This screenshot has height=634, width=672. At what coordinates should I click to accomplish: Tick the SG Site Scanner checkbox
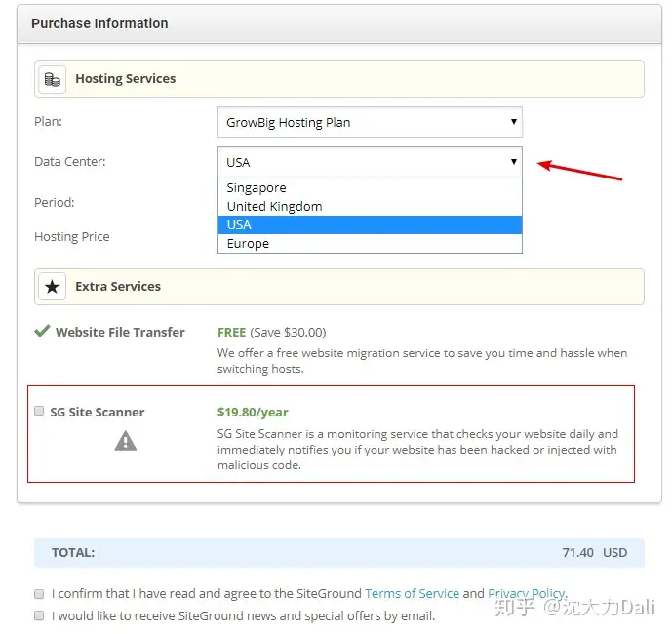(39, 411)
